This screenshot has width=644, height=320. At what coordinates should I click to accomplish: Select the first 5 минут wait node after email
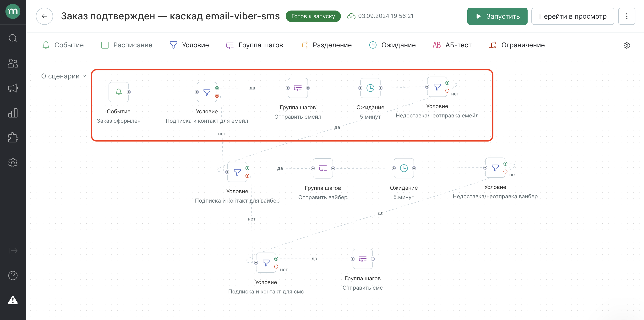[x=370, y=88]
